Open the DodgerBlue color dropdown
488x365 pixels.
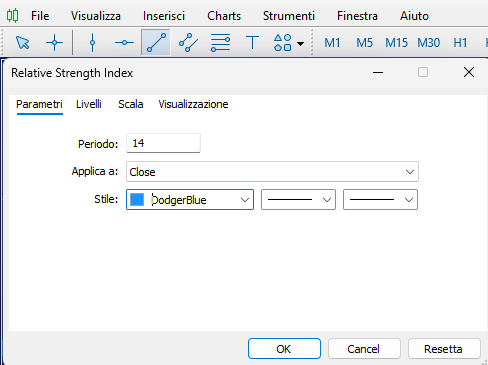(x=190, y=200)
